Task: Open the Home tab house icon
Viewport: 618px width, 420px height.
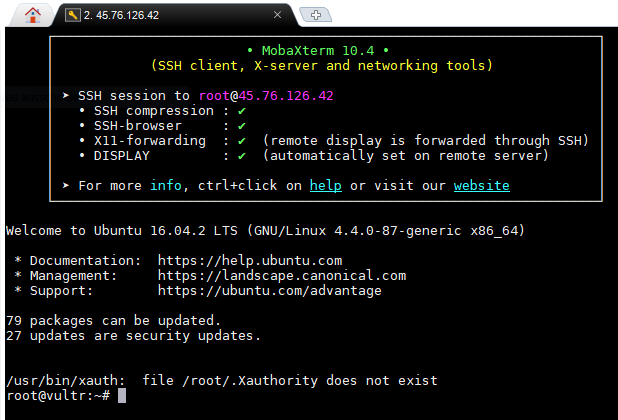Action: (33, 15)
